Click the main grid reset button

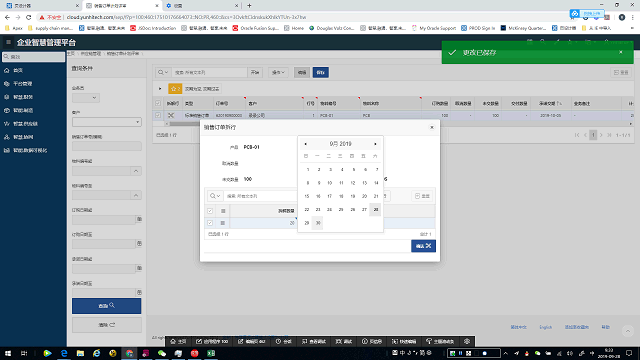pyautogui.click(x=621, y=72)
